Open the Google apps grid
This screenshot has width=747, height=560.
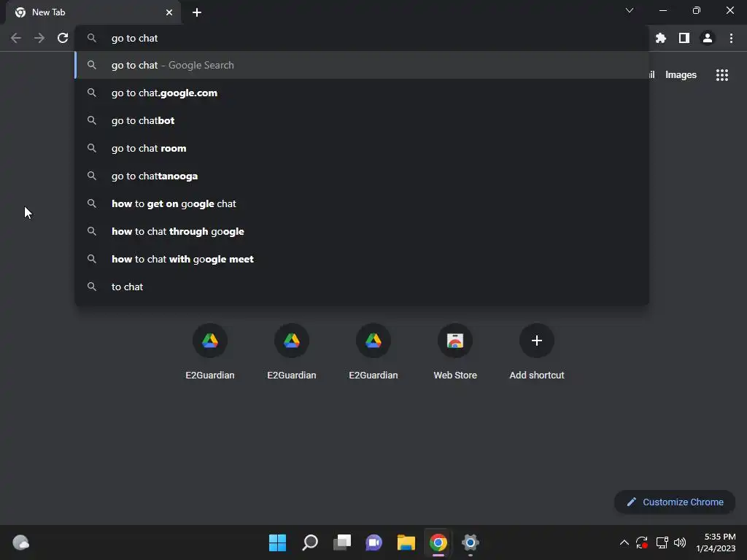point(721,75)
